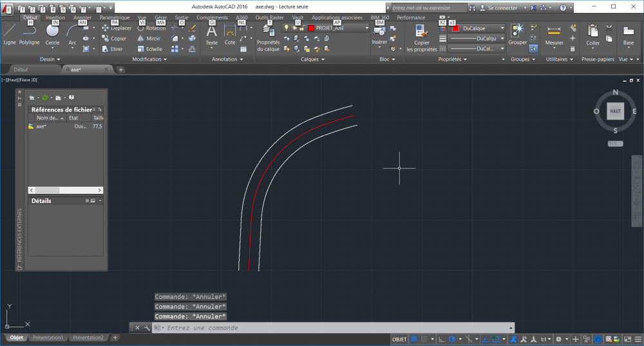Click the Coller paste icon
Viewport: 644px width, 346px height.
point(592,35)
